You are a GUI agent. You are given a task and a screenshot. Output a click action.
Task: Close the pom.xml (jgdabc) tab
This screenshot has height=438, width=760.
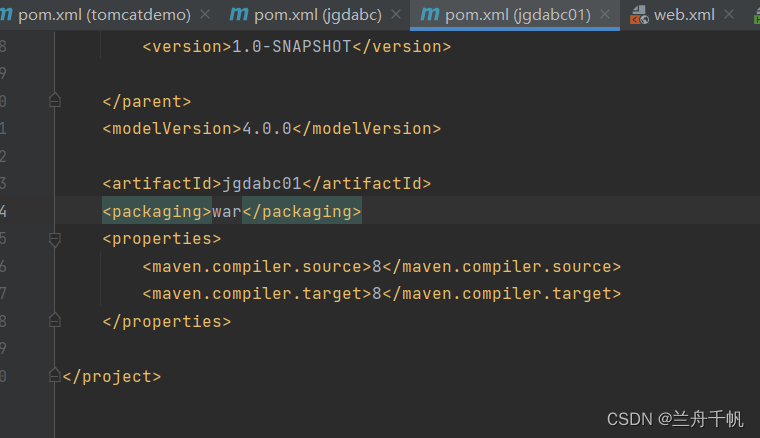pyautogui.click(x=397, y=15)
